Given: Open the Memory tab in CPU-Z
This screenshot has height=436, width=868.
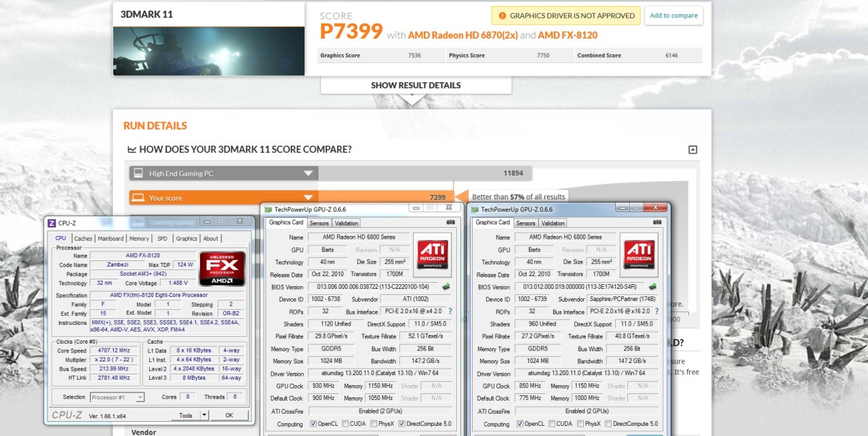Looking at the screenshot, I should [x=139, y=239].
